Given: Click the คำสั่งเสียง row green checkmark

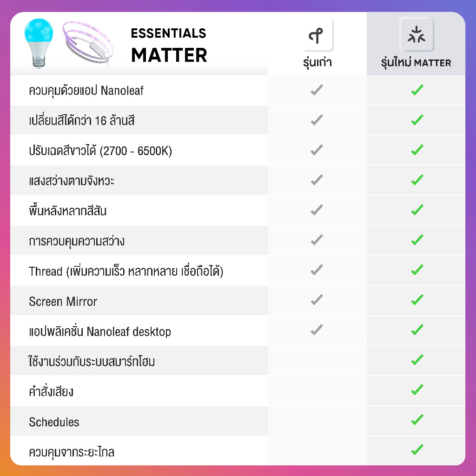Looking at the screenshot, I should pos(417,390).
